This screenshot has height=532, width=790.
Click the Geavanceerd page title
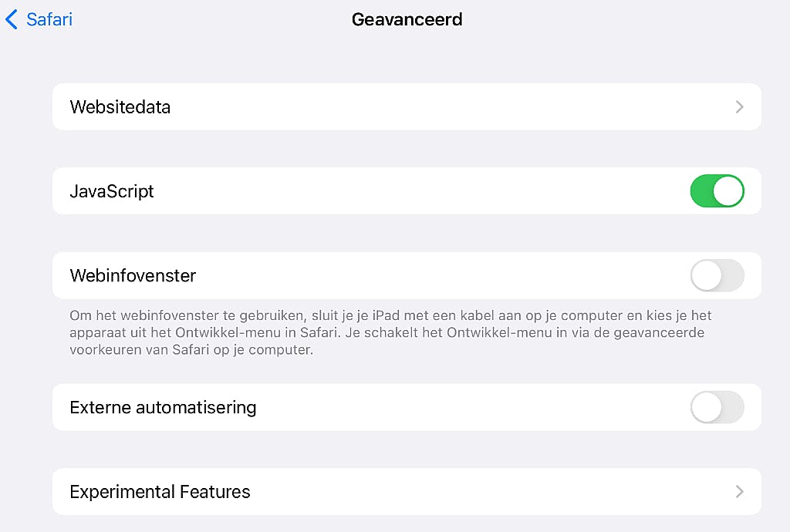(407, 19)
